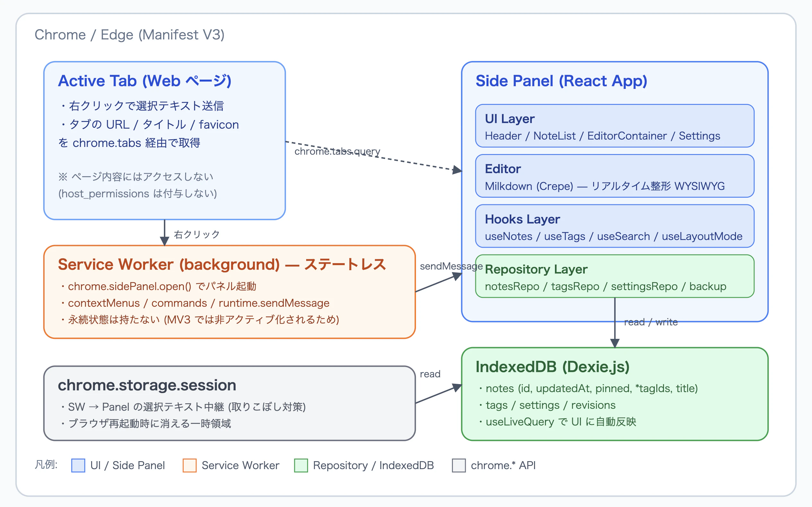This screenshot has width=812, height=507.
Task: Select the 'UI Layer' box title
Action: point(509,119)
